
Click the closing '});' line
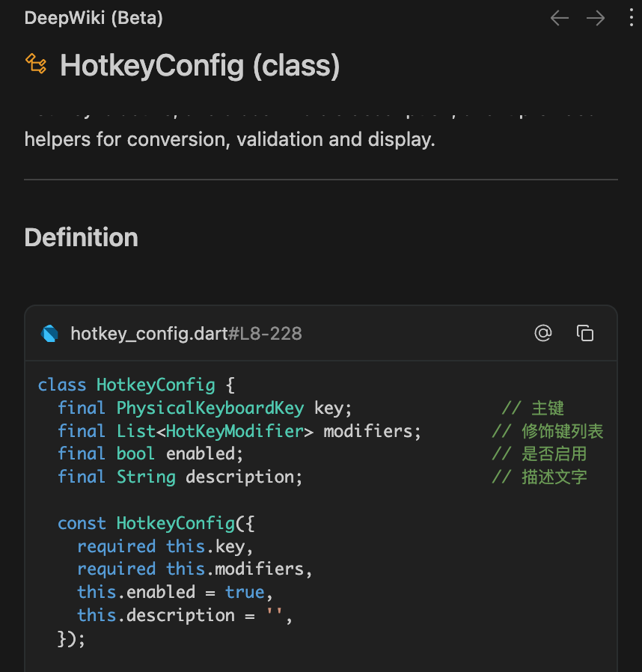[x=72, y=638]
